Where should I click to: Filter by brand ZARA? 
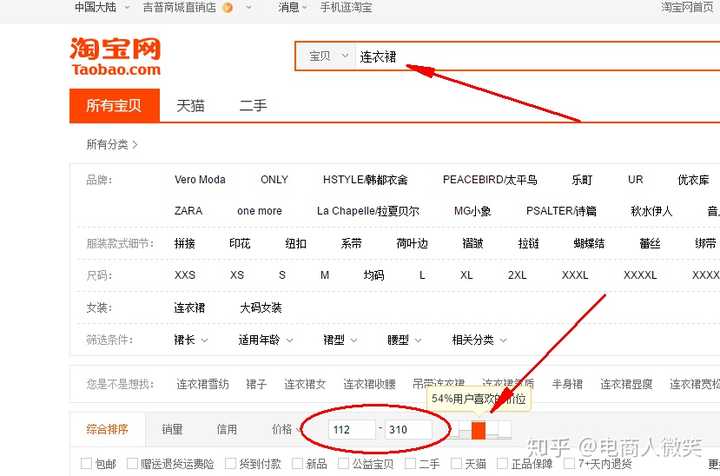[188, 211]
